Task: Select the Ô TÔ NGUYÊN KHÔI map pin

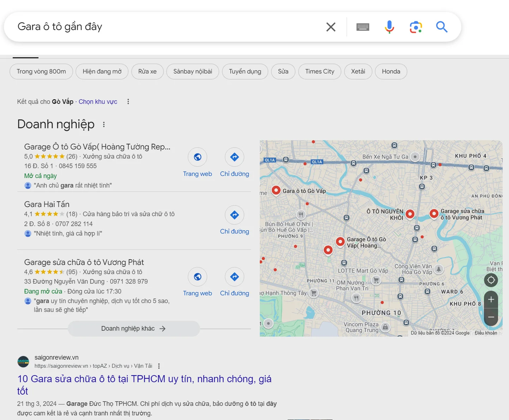Action: pyautogui.click(x=410, y=214)
